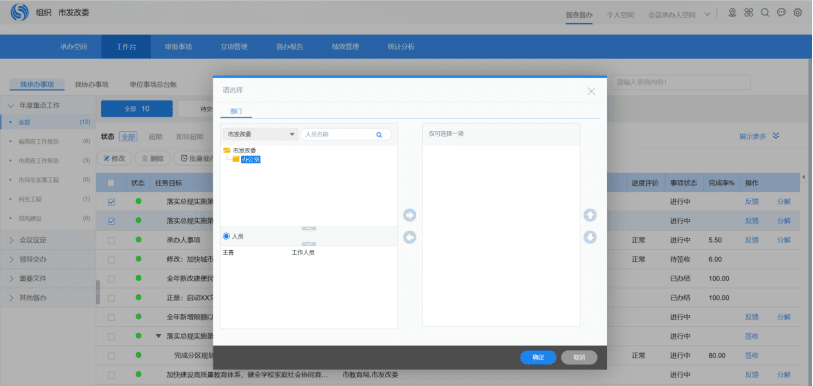Expand the 会议议定 sidebar section
813x386 pixels.
[11, 240]
